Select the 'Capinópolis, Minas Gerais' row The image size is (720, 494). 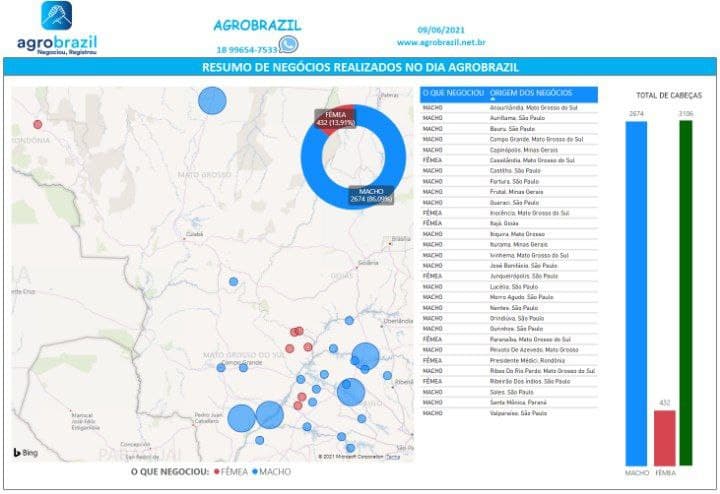[x=509, y=150]
